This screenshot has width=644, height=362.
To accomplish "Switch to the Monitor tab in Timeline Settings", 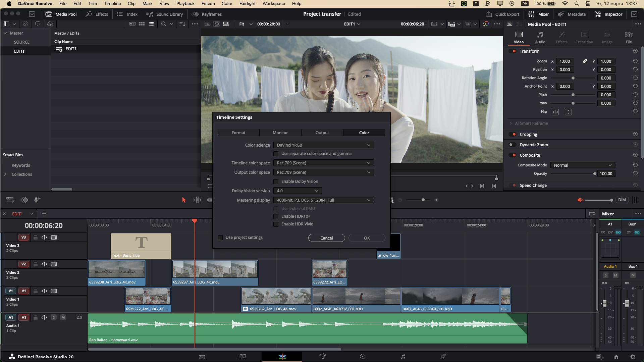I will tap(280, 133).
